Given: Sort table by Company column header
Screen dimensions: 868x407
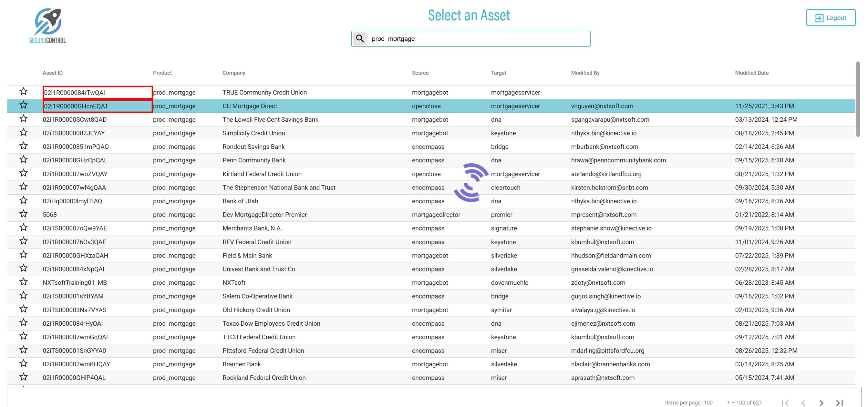Looking at the screenshot, I should pyautogui.click(x=233, y=73).
